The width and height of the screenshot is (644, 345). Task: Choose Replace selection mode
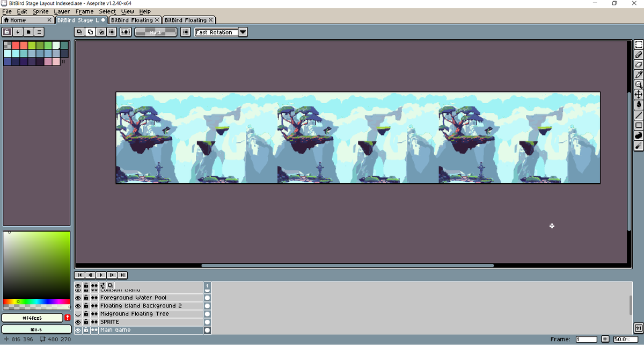pyautogui.click(x=80, y=32)
